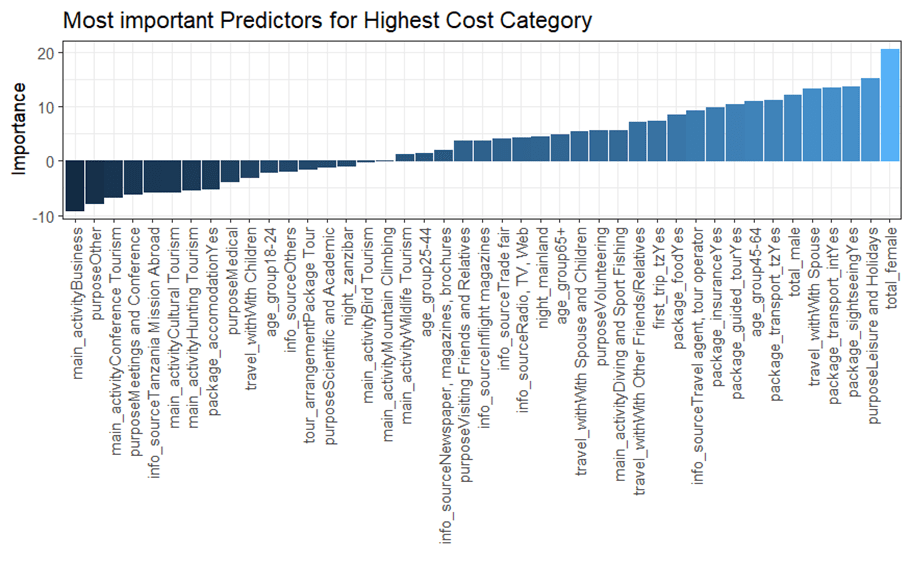Click the Importance y-axis title
Screen dimensions: 911x562
(18, 129)
